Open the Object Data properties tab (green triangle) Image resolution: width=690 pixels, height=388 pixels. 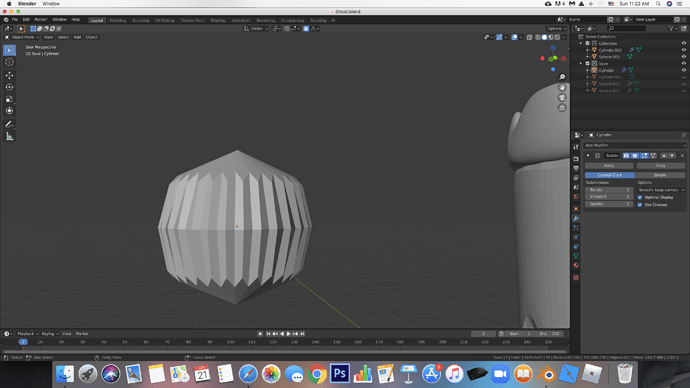[x=576, y=256]
